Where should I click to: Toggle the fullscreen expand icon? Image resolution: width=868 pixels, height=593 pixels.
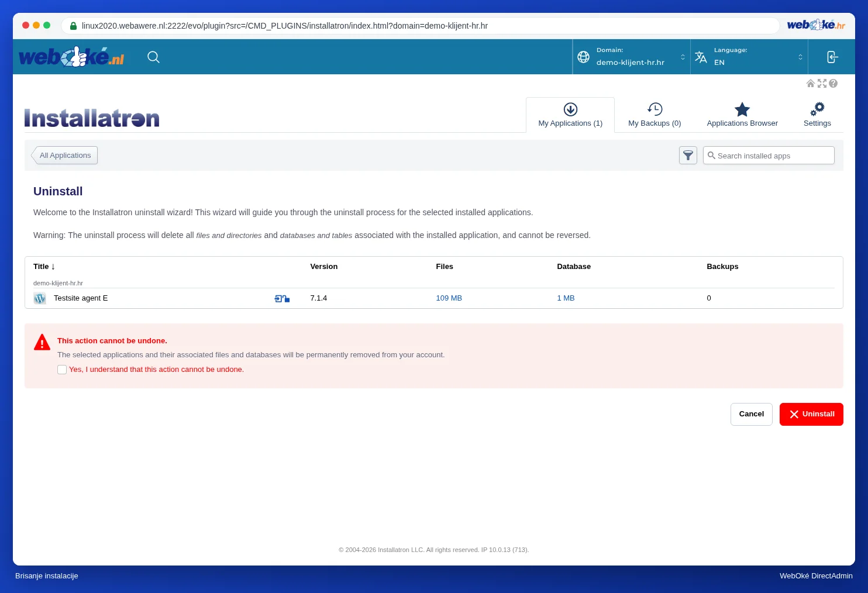822,84
